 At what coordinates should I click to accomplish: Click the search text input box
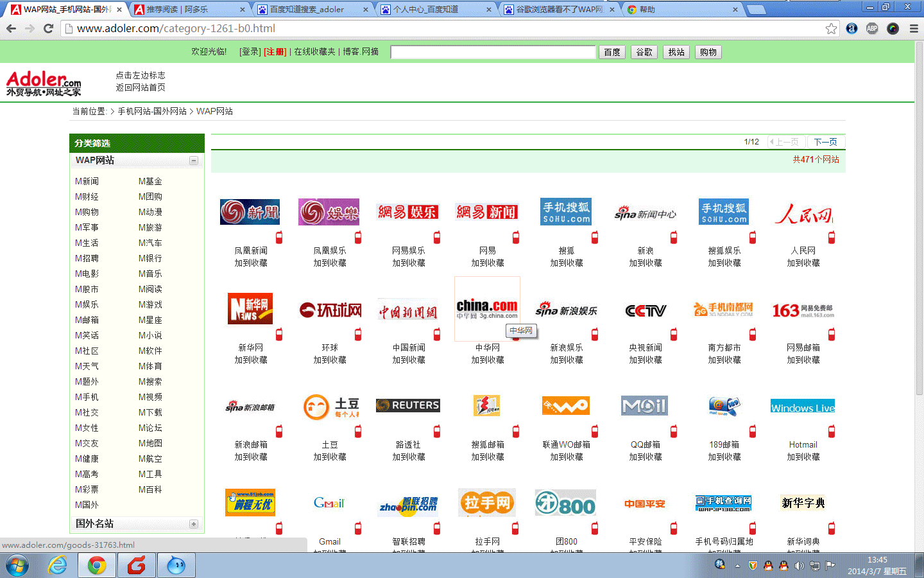[x=493, y=52]
